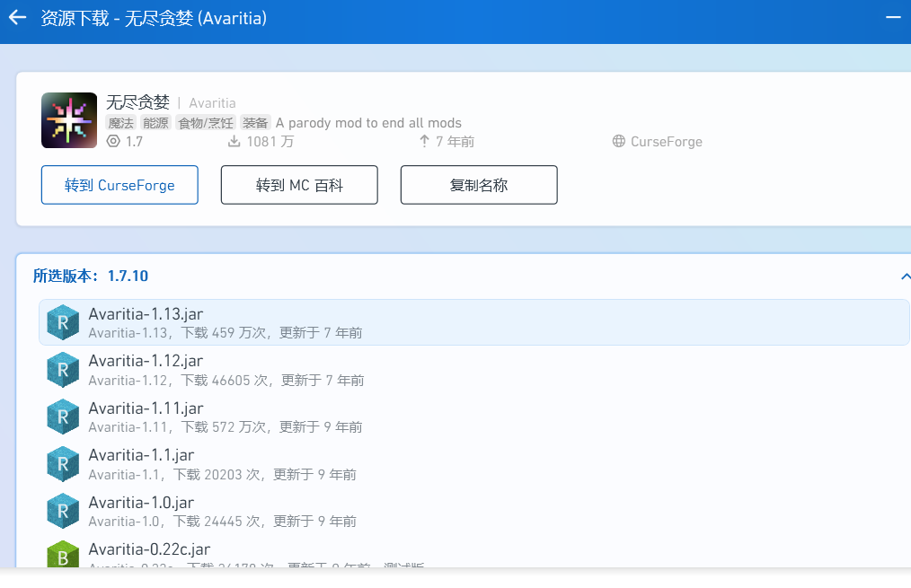
Task: Click the globe icon beside CurseForge
Action: tap(618, 141)
